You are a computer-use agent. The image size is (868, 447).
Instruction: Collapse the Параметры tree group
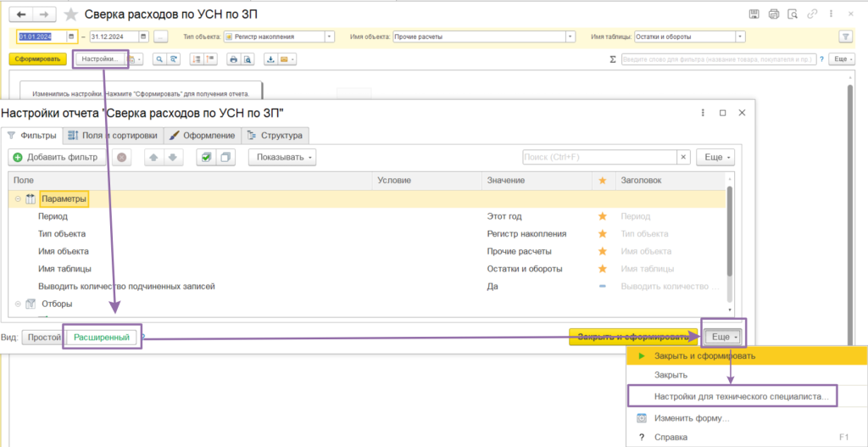(19, 198)
